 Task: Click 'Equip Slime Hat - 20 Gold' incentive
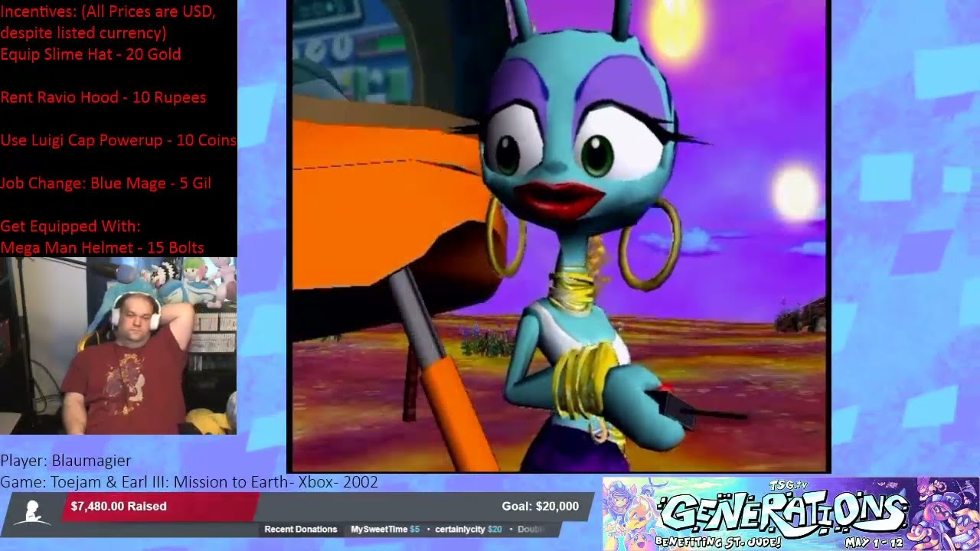tap(90, 54)
